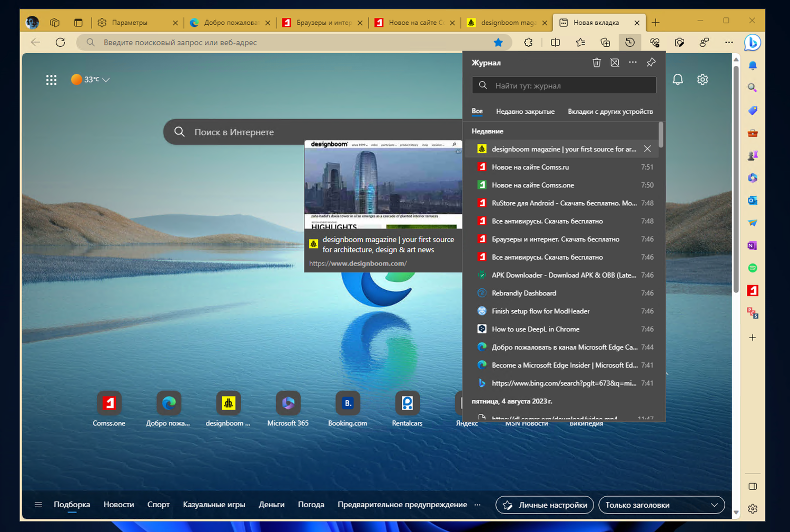Open the app launcher grid icon
This screenshot has width=790, height=532.
(51, 80)
